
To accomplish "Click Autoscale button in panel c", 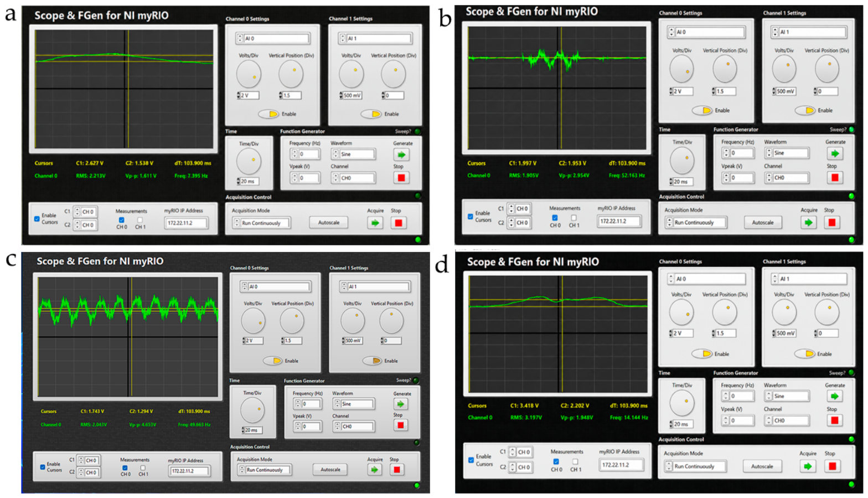I will [330, 469].
